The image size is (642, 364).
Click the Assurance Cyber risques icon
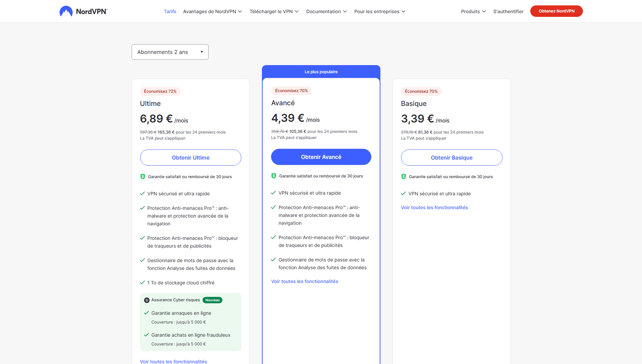(146, 300)
